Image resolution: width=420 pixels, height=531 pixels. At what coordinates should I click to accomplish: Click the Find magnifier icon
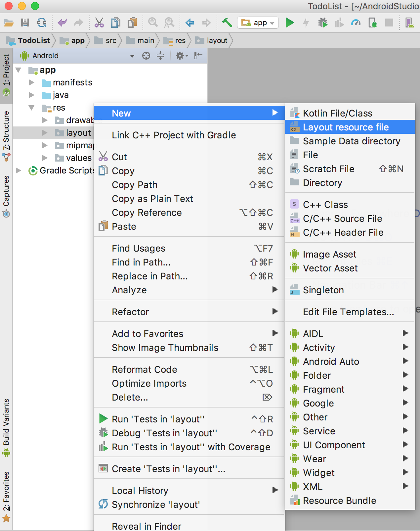coord(153,23)
